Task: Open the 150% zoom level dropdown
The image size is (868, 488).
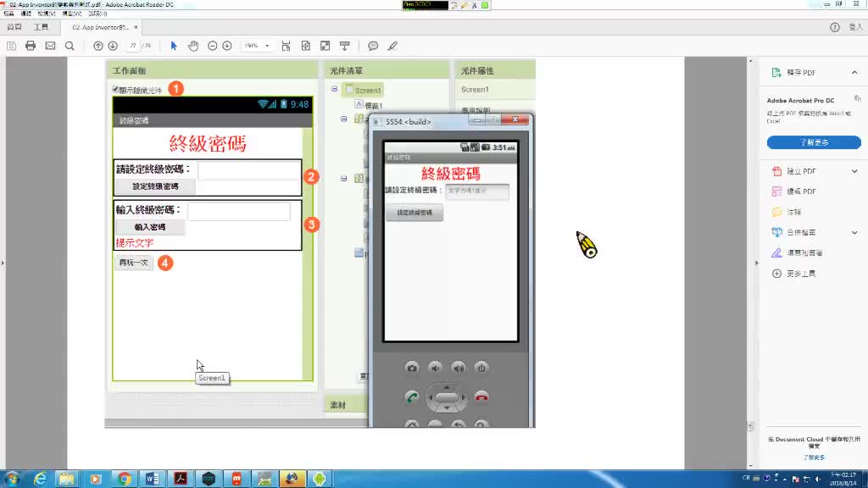Action: pyautogui.click(x=267, y=46)
